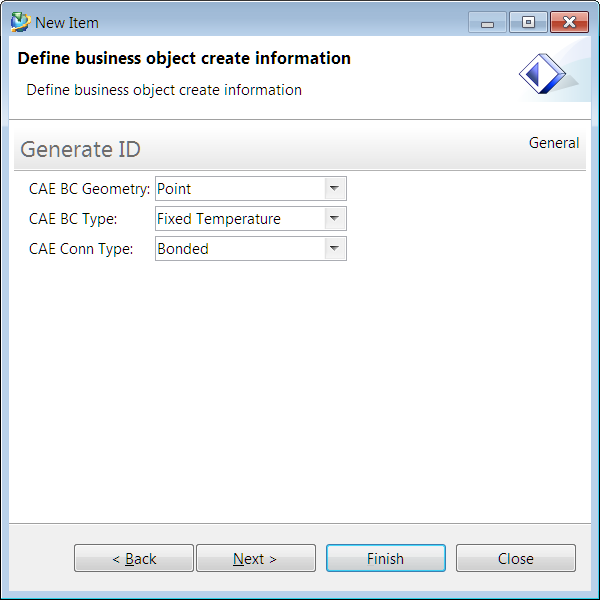600x600 pixels.
Task: Click the Bonded value field
Action: tap(240, 249)
